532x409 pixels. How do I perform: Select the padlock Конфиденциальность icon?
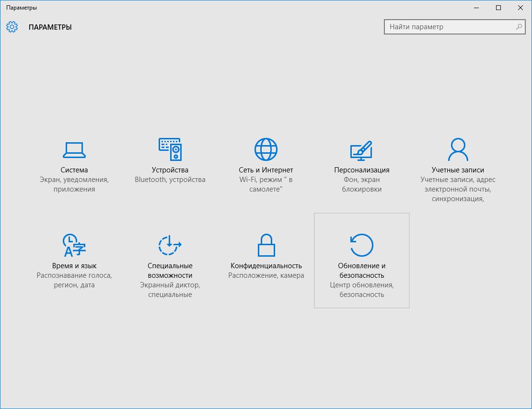[266, 246]
